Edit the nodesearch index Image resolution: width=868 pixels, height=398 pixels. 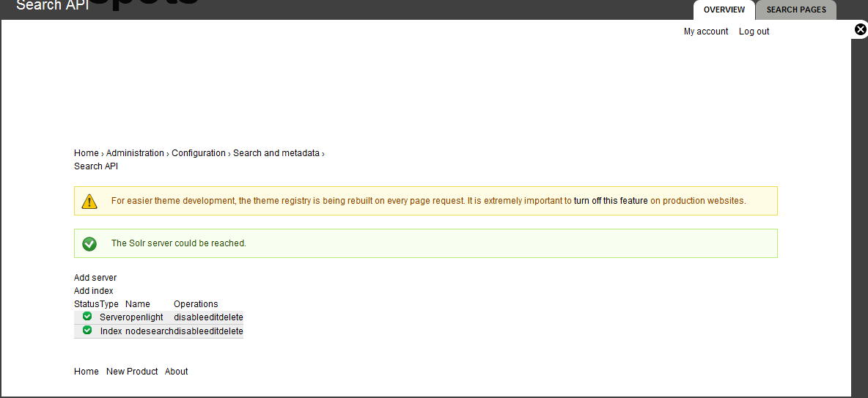(x=211, y=331)
